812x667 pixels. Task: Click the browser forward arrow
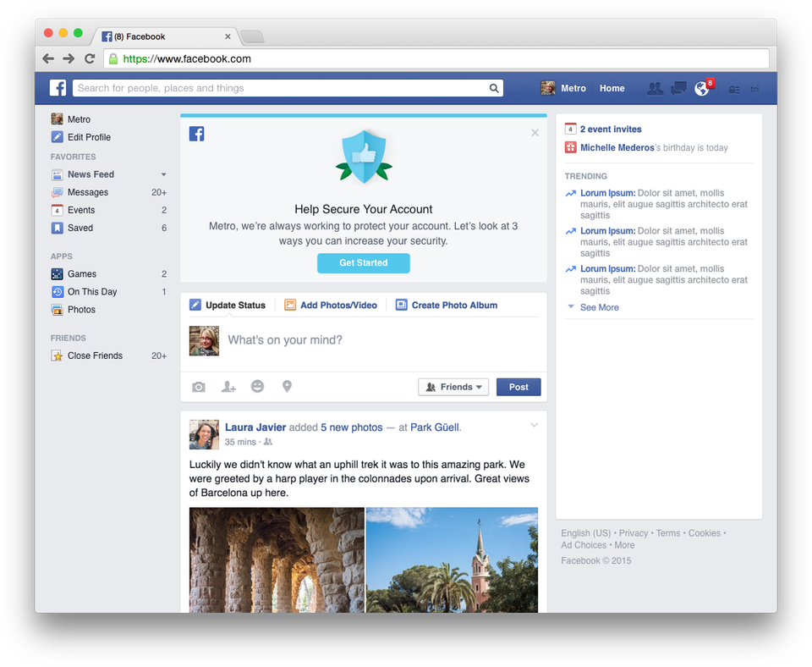point(69,58)
